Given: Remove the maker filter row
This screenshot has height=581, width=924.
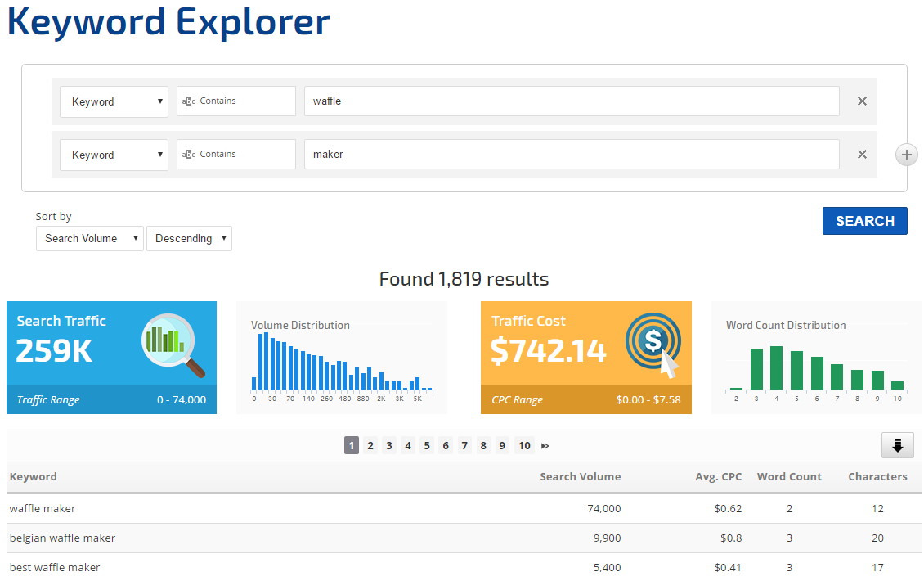Looking at the screenshot, I should coord(862,155).
